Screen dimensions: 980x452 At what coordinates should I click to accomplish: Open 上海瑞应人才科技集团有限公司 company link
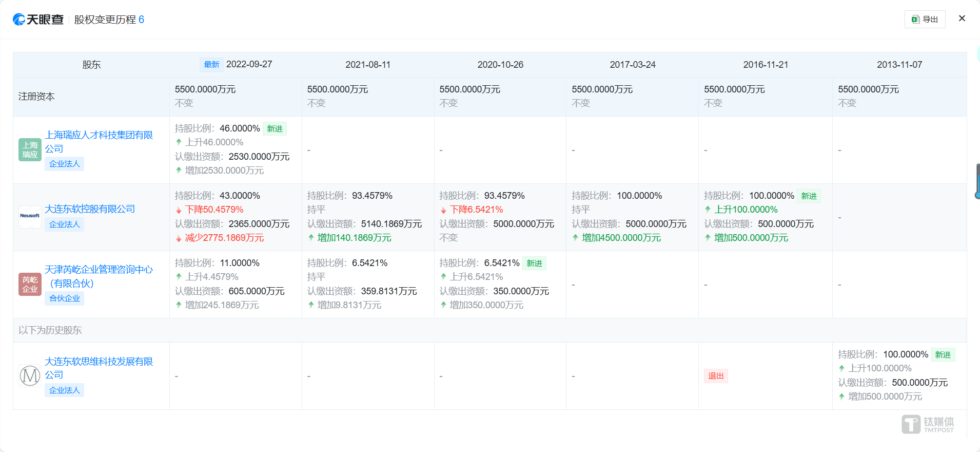99,142
